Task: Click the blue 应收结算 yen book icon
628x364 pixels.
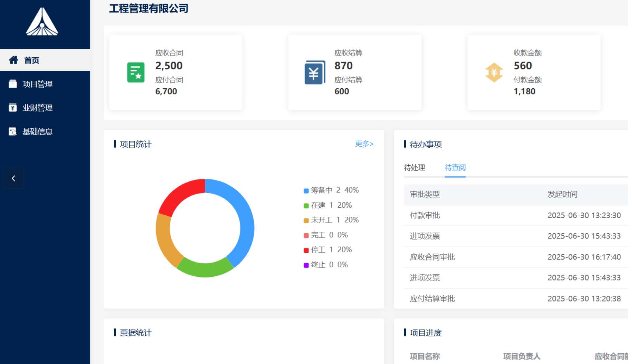Action: pyautogui.click(x=315, y=72)
